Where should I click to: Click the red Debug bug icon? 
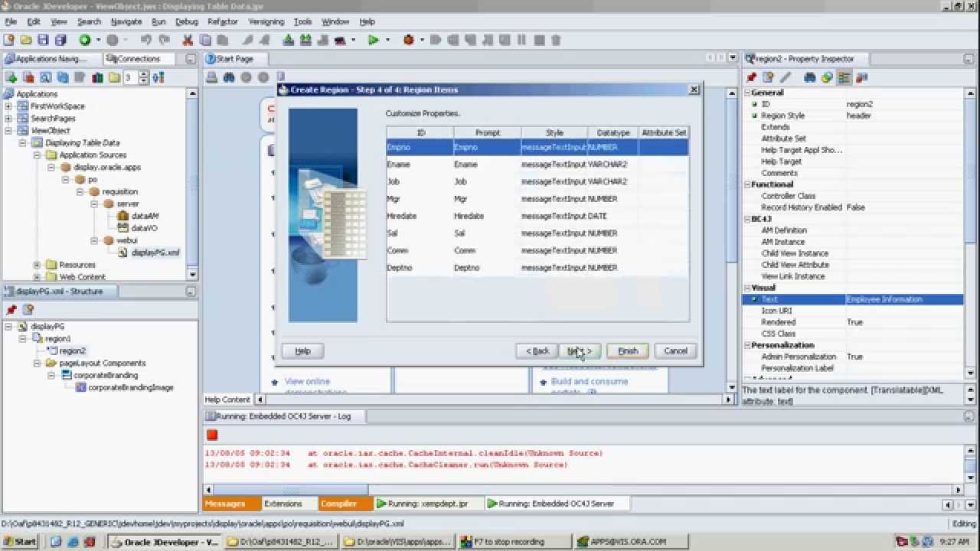pyautogui.click(x=409, y=40)
